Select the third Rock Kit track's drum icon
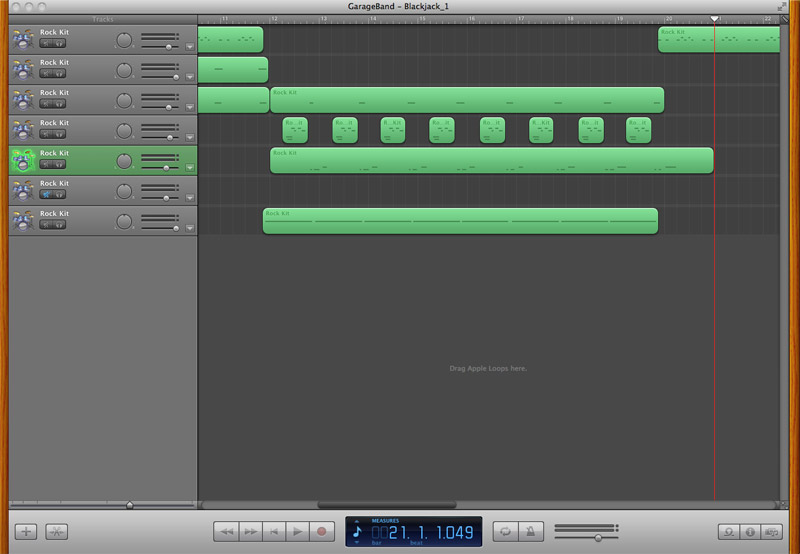 (23, 100)
